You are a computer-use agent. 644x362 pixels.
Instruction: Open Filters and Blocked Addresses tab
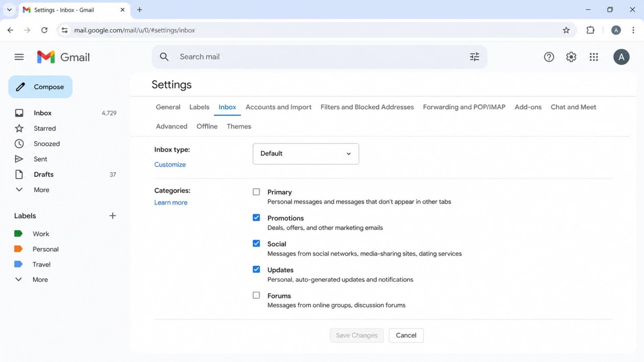click(x=367, y=107)
